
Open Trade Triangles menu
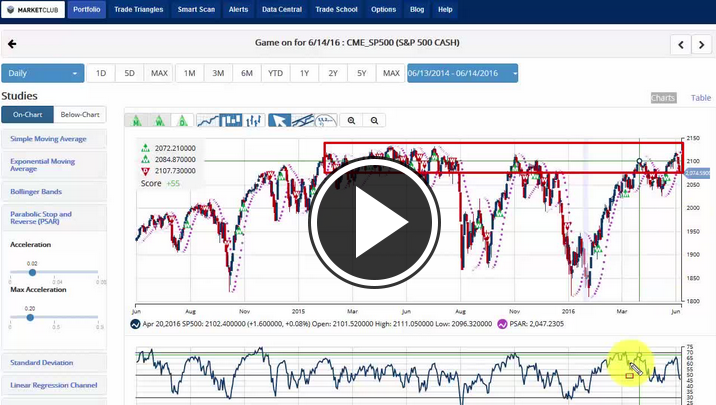point(138,10)
